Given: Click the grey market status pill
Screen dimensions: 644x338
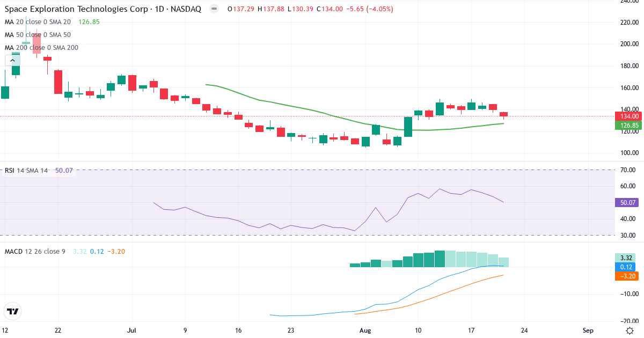Looking at the screenshot, I should [214, 9].
